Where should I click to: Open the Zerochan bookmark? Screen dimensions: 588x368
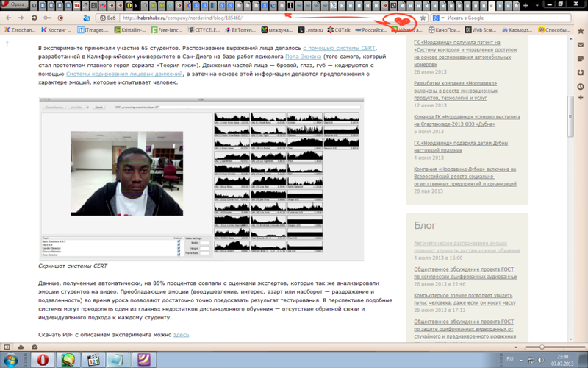point(20,30)
